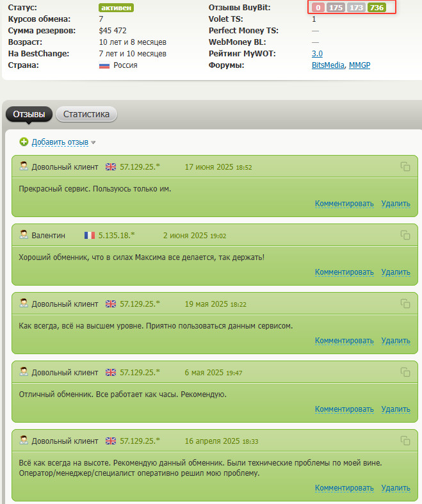Copy Валентин's review via copy icon

click(x=405, y=235)
